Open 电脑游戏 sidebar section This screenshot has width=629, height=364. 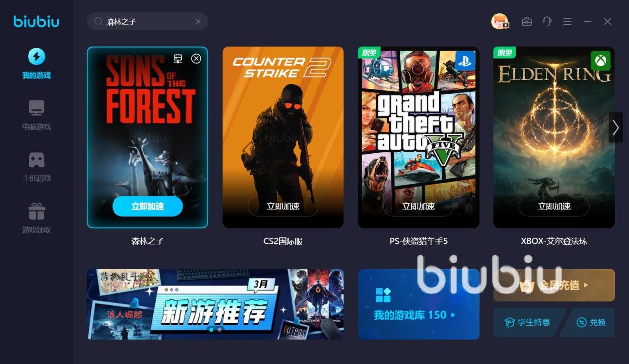click(x=36, y=115)
